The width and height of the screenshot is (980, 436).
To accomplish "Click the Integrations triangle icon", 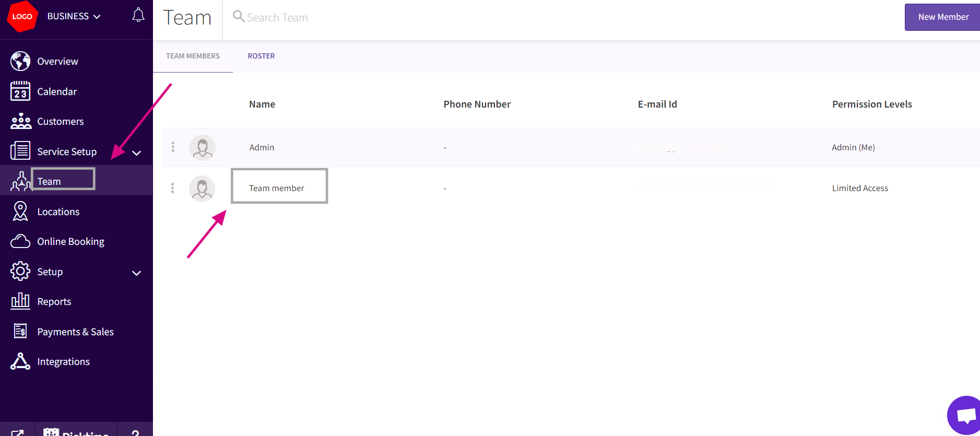I will (20, 361).
